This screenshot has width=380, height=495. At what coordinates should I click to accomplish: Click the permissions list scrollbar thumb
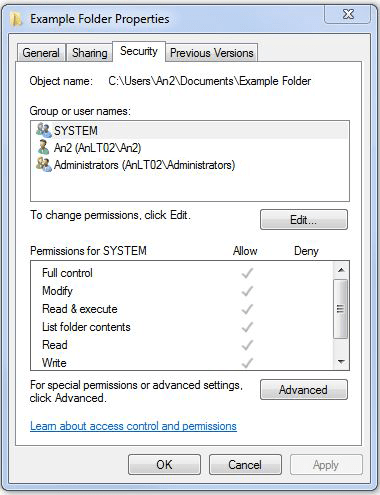click(x=341, y=309)
